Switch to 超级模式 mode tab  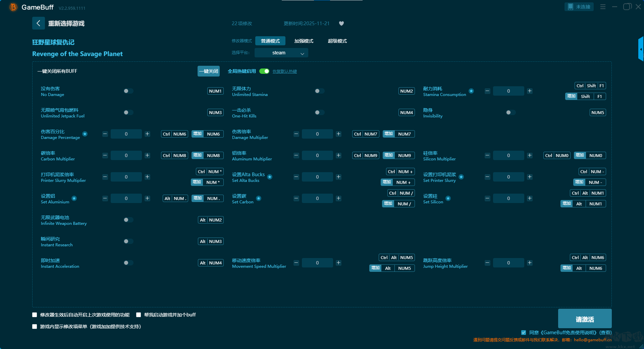click(337, 41)
